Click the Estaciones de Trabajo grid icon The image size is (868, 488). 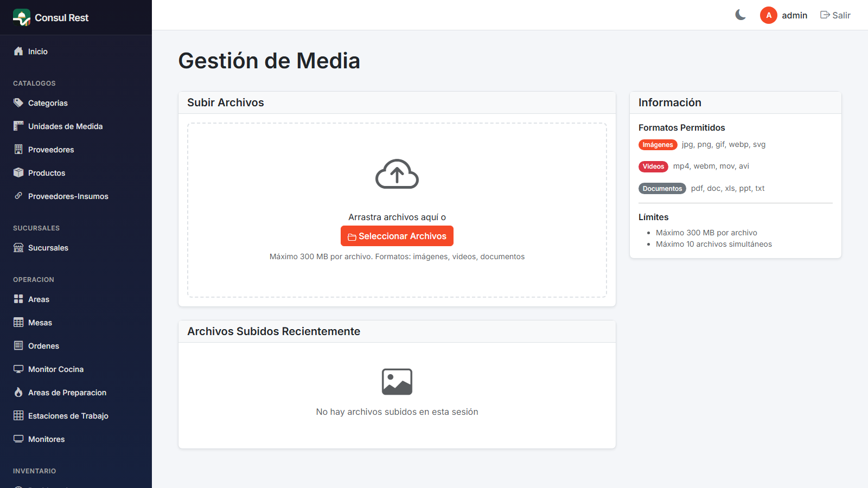coord(18,415)
